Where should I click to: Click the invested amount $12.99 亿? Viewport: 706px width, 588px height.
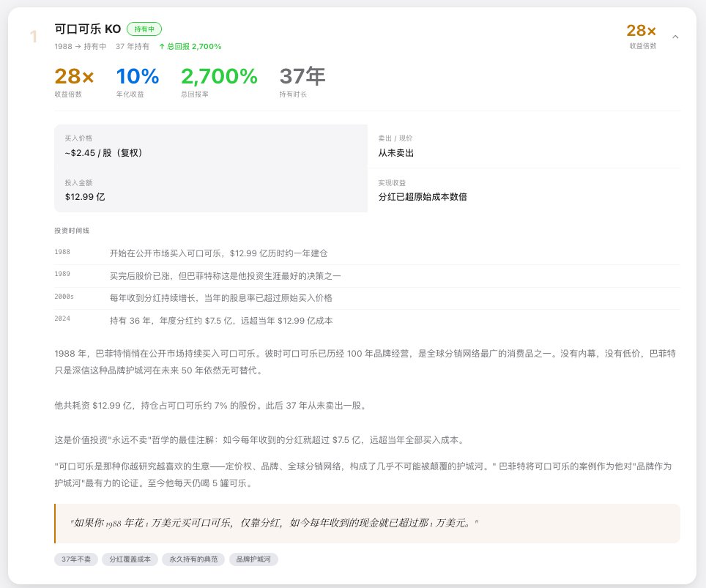(85, 197)
